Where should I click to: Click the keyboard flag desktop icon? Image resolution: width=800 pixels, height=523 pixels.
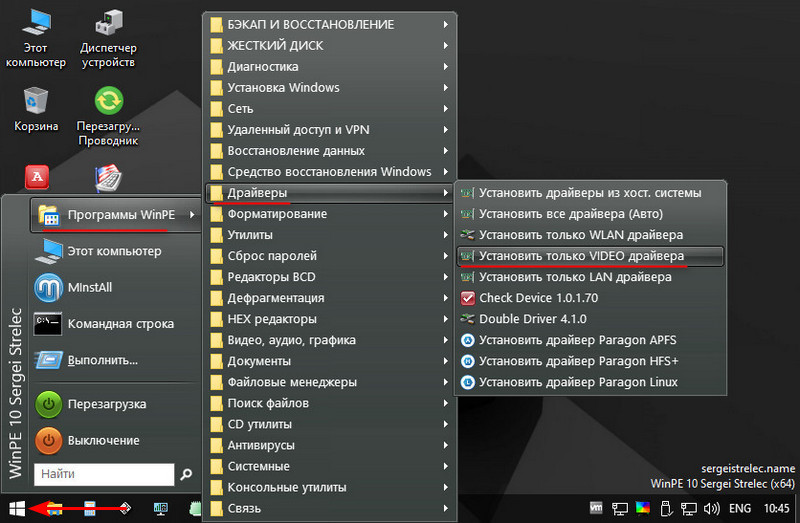[x=108, y=178]
